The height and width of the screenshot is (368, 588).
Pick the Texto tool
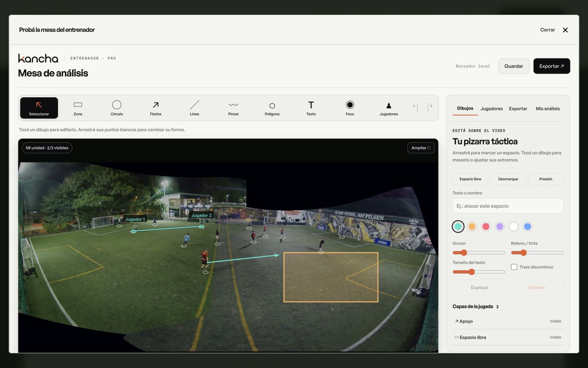click(x=311, y=108)
